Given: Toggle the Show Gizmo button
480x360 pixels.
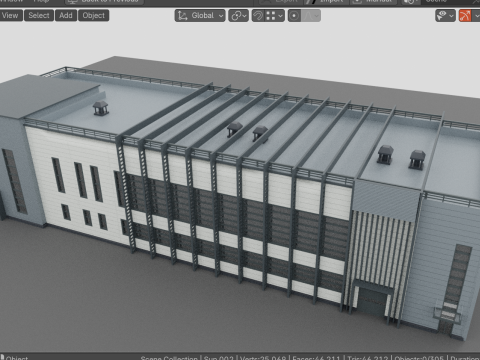Looking at the screenshot, I should tap(465, 16).
